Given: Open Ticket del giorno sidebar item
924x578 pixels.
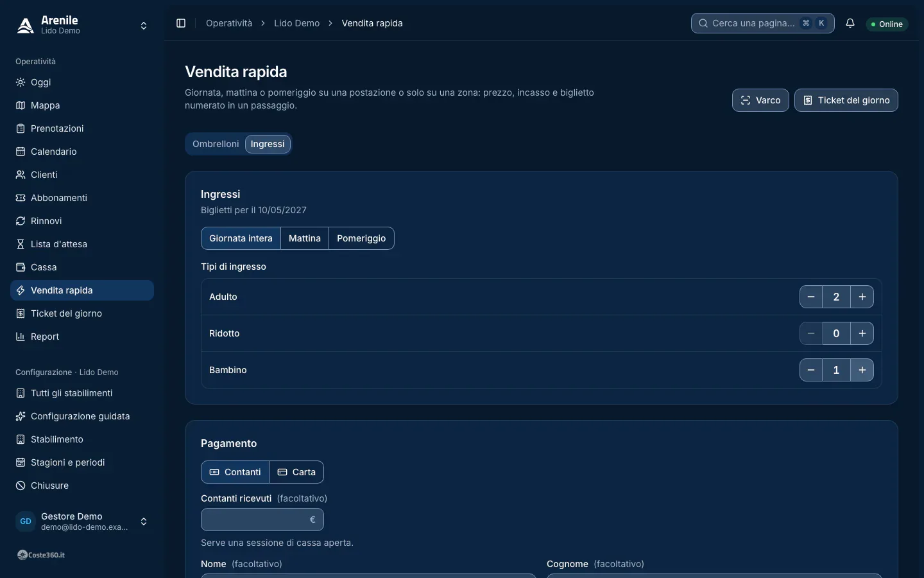Looking at the screenshot, I should (x=82, y=313).
